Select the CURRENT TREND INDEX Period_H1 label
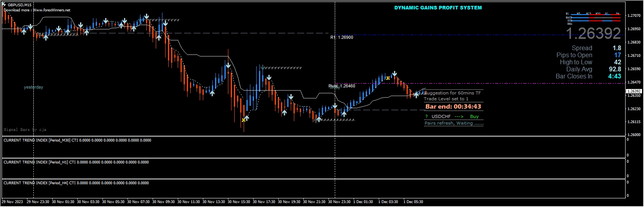The width and height of the screenshot is (644, 207). (x=76, y=162)
